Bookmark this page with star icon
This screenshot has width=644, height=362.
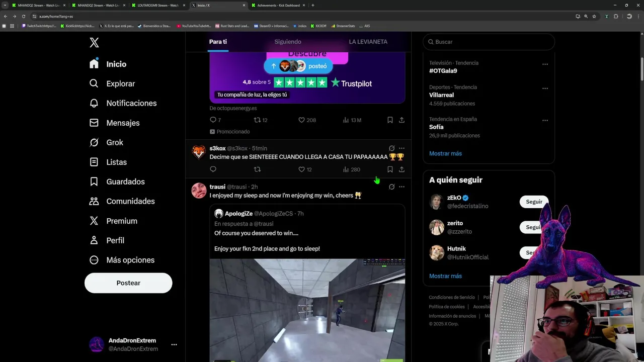coord(594,16)
